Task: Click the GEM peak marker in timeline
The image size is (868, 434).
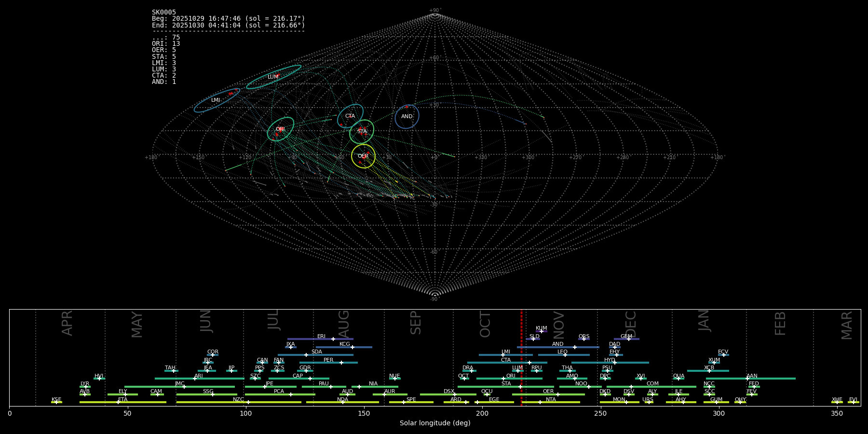Action: (628, 339)
